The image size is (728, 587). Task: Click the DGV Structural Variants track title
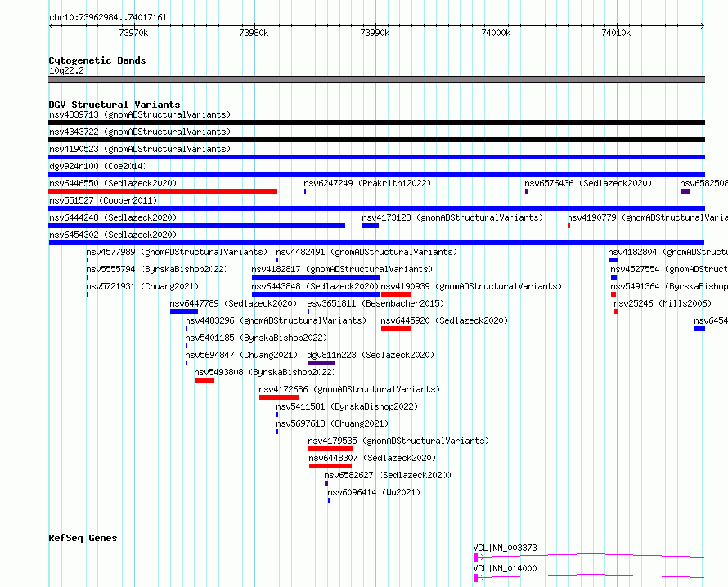[115, 105]
